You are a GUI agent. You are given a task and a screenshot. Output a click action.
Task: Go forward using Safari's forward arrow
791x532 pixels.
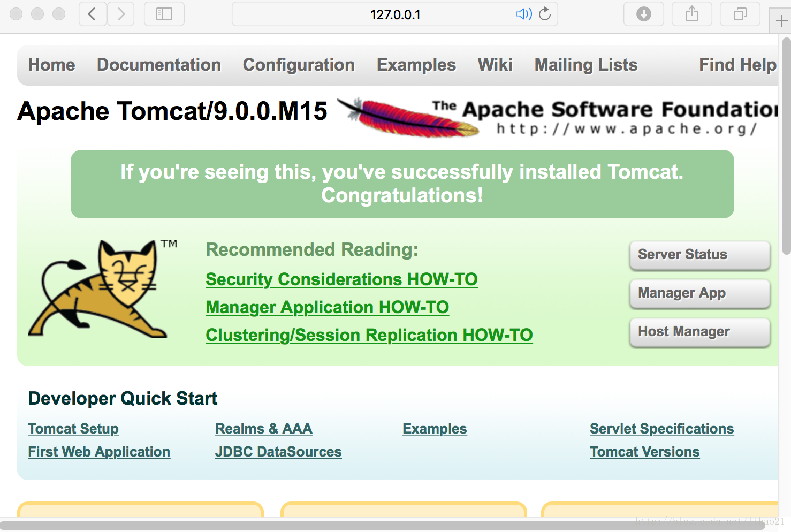121,14
